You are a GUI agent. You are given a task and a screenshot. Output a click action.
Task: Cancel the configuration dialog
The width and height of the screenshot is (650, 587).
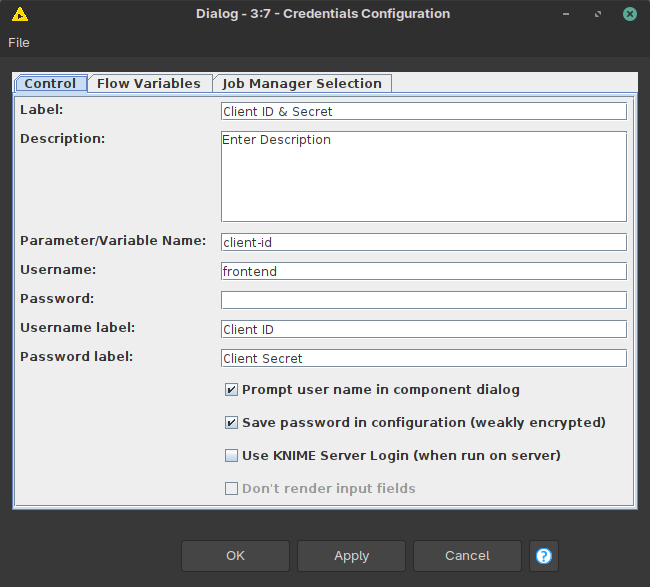coord(467,556)
